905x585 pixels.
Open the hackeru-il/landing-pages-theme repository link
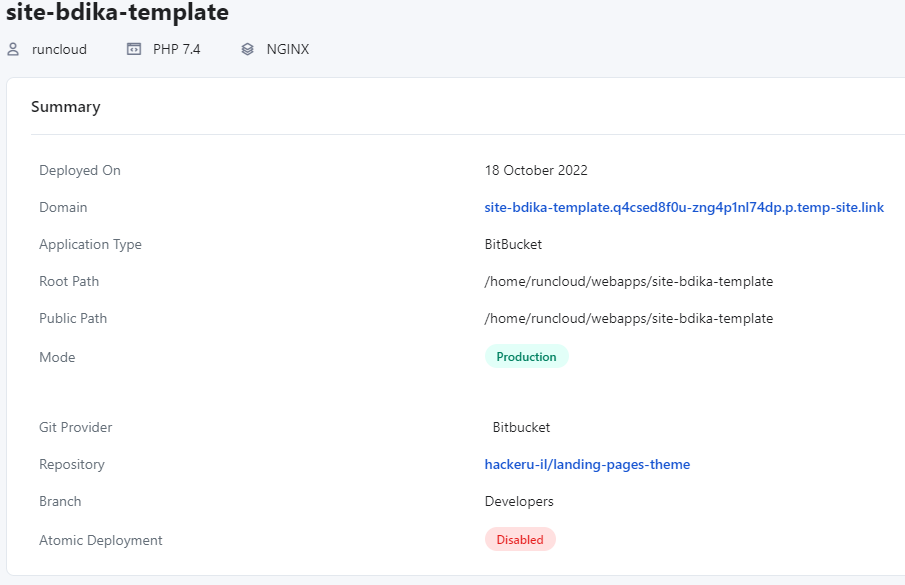587,465
